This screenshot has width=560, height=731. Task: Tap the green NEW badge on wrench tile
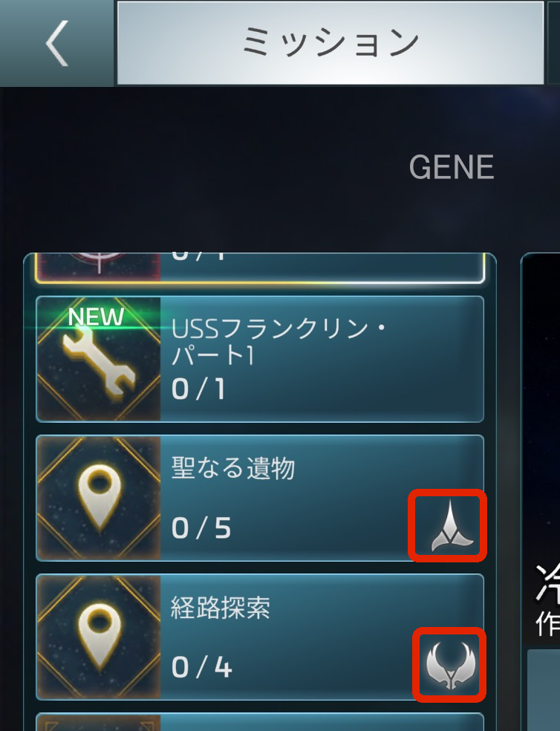(96, 317)
